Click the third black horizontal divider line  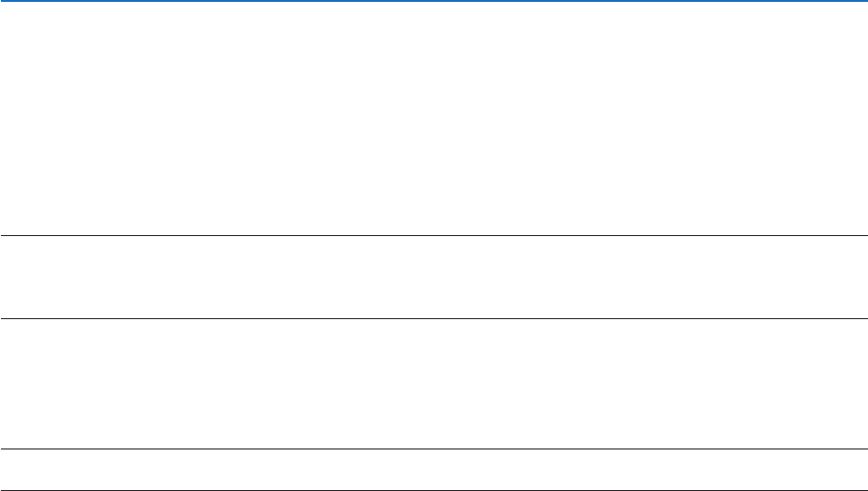tap(434, 449)
